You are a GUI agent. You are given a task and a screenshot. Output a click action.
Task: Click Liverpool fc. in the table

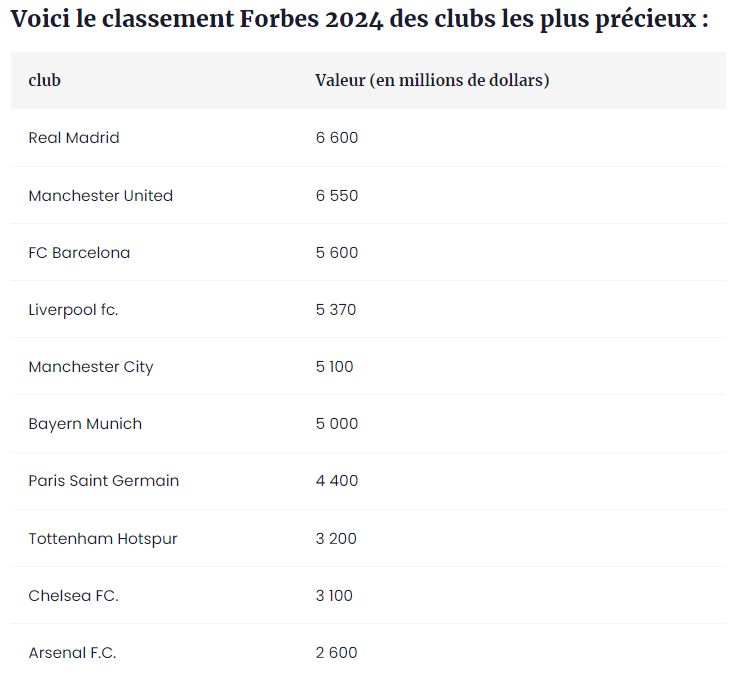tap(73, 310)
